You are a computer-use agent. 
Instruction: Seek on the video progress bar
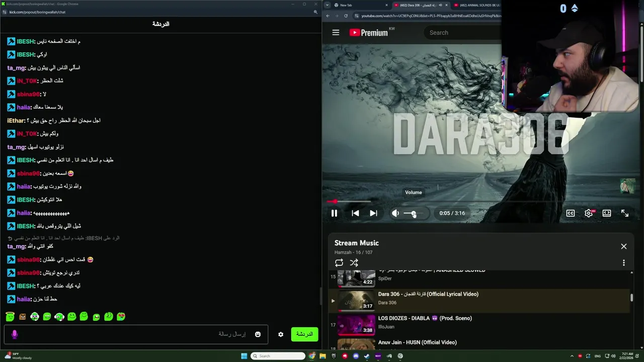(480, 202)
